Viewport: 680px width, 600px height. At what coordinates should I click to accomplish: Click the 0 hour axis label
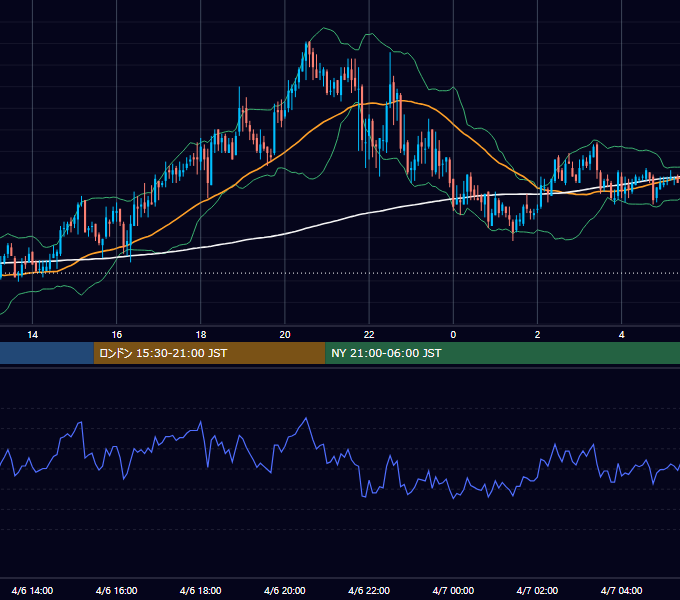tap(453, 335)
